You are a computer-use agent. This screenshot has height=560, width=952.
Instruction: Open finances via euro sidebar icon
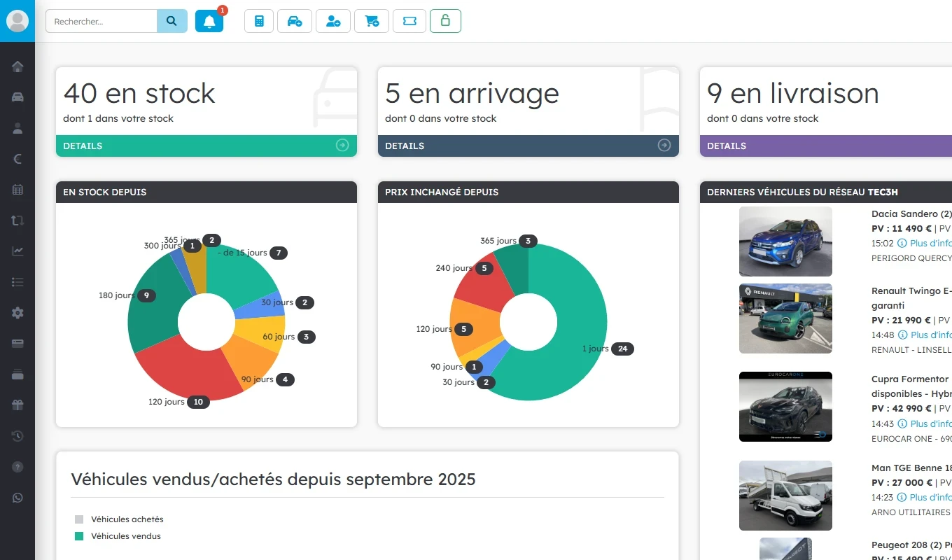(17, 159)
